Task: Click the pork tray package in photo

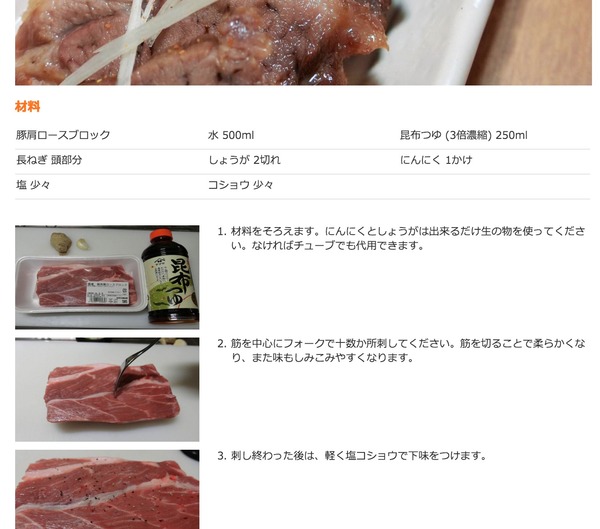Action: pyautogui.click(x=80, y=284)
